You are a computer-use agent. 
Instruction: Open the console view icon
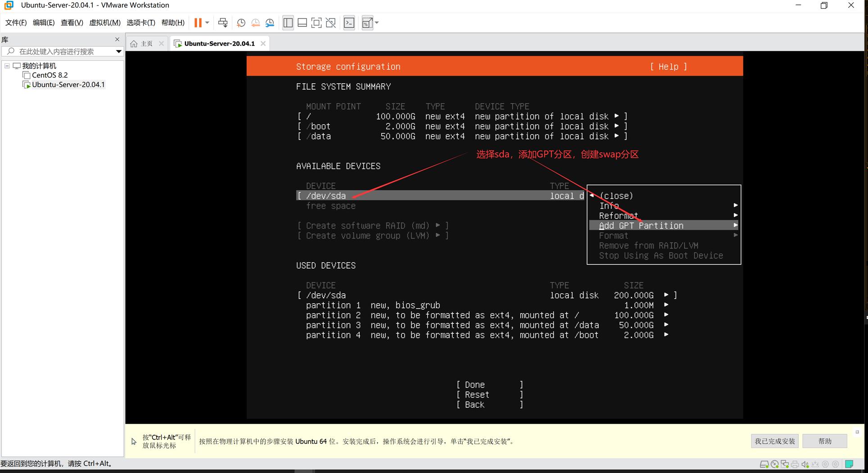(x=349, y=23)
